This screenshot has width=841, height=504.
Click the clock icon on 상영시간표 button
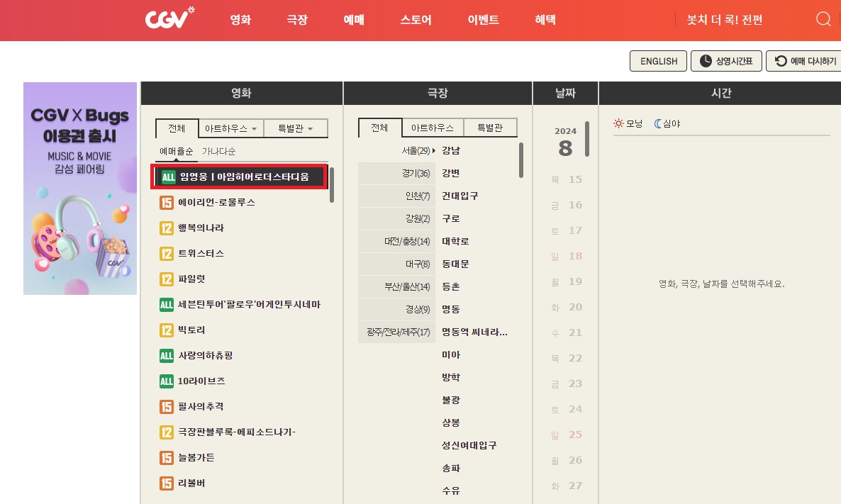705,61
